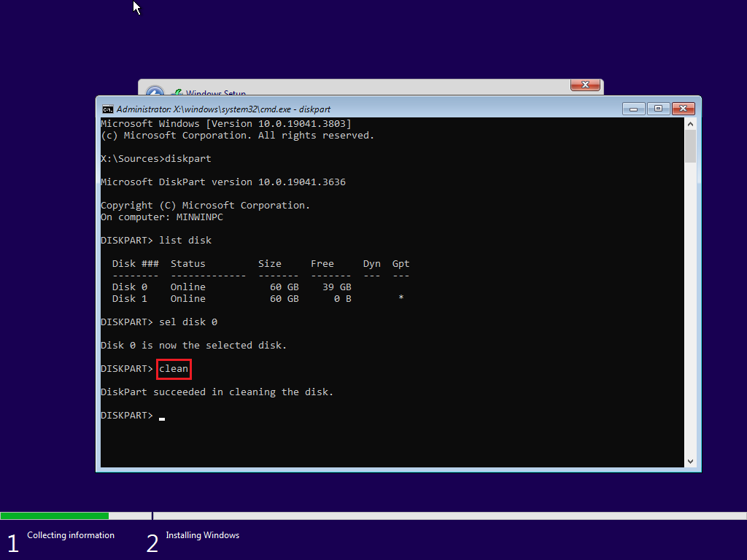Click the 'clean' command text
Image resolution: width=747 pixels, height=560 pixels.
[174, 369]
